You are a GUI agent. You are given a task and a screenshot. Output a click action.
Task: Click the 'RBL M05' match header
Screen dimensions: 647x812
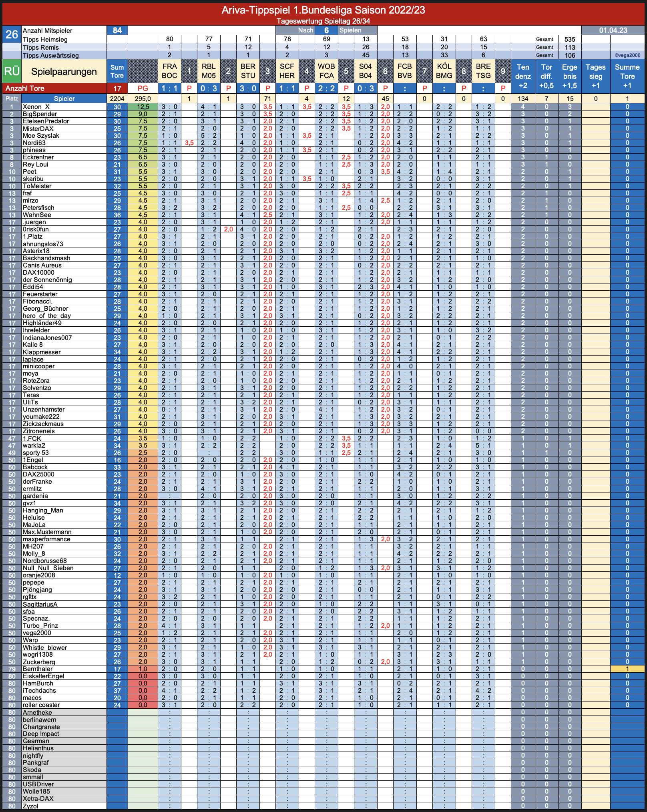209,71
